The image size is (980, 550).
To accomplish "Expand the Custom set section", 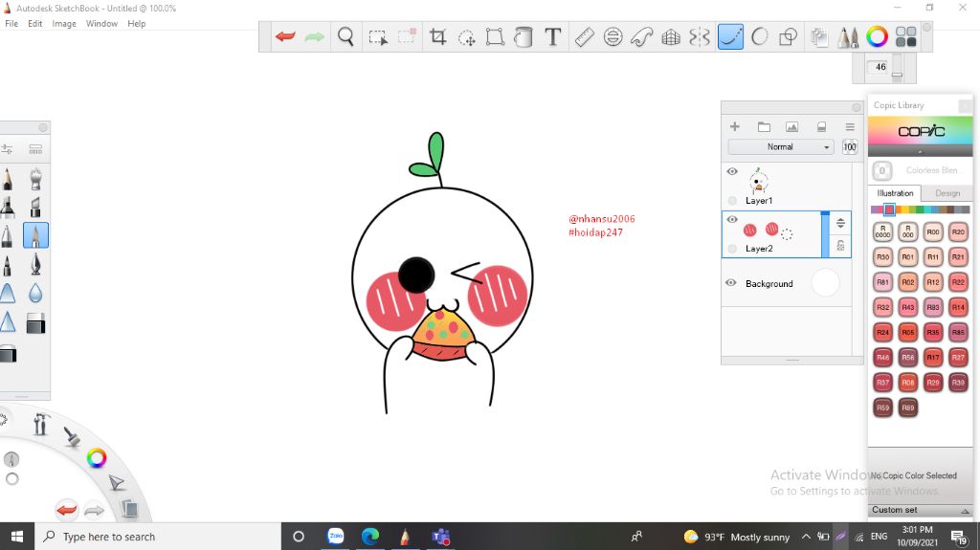I will (919, 510).
